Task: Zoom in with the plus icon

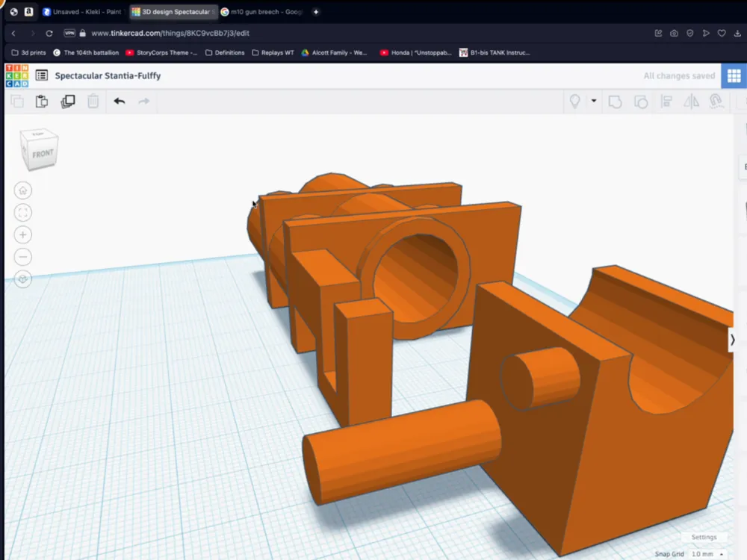Action: pos(23,234)
